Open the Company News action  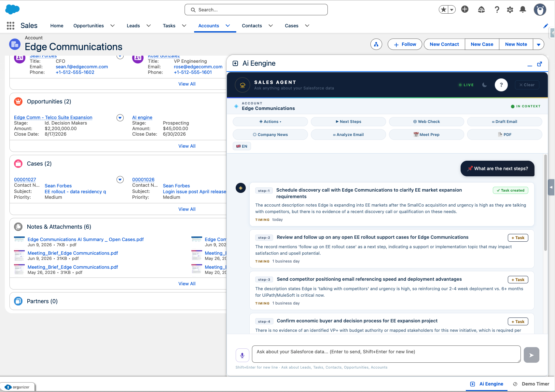click(271, 135)
